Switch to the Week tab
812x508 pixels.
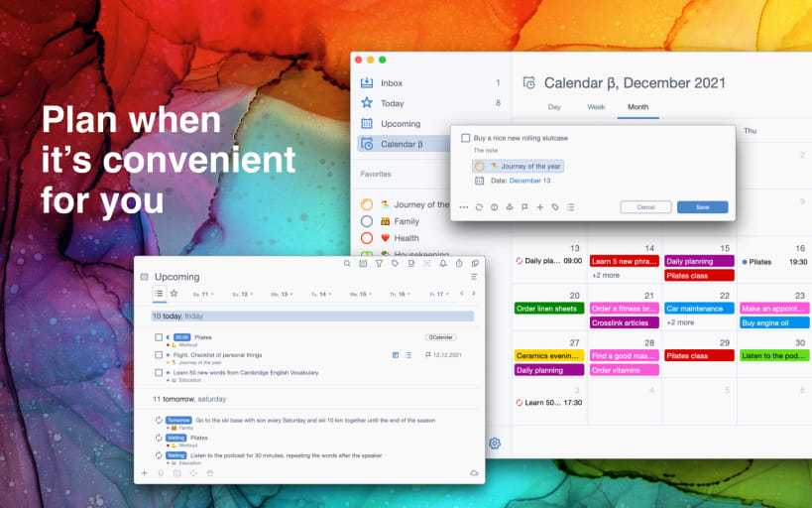tap(596, 107)
